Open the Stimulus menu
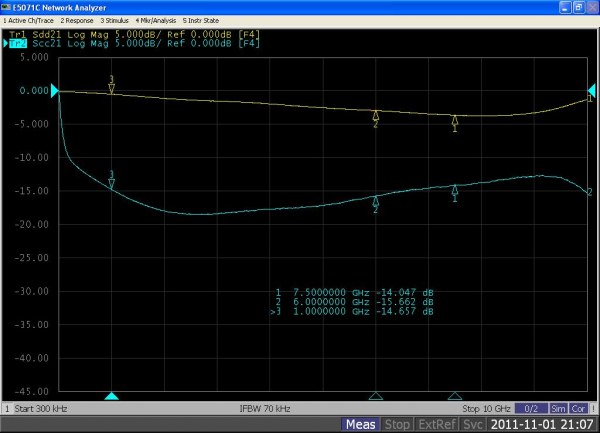 (x=114, y=21)
